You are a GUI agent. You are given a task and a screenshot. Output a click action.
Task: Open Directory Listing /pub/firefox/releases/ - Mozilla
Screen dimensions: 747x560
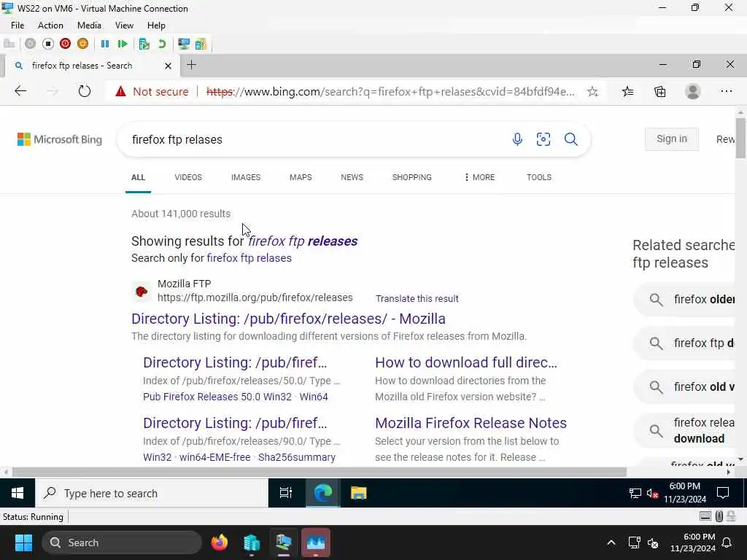288,319
